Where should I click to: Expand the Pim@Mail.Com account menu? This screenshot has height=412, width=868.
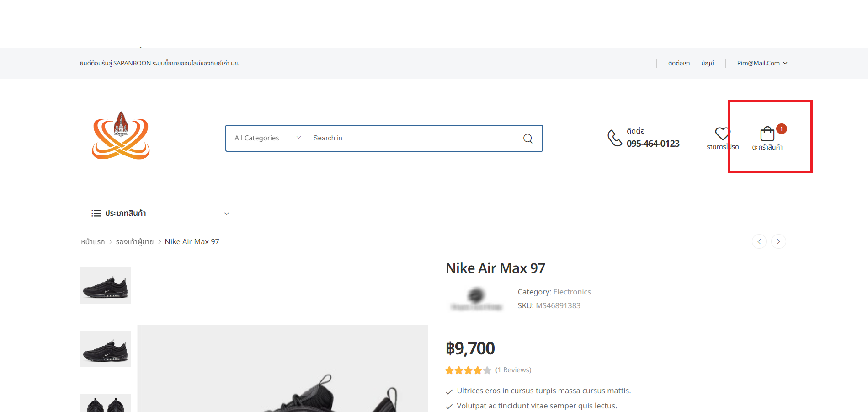tap(761, 63)
